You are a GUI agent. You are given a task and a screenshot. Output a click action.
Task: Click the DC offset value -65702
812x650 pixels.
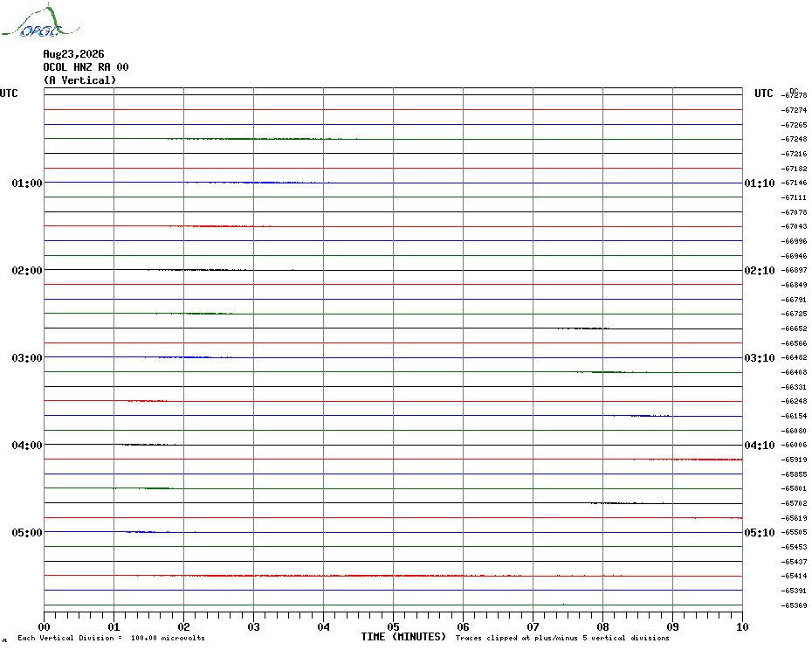[x=794, y=503]
